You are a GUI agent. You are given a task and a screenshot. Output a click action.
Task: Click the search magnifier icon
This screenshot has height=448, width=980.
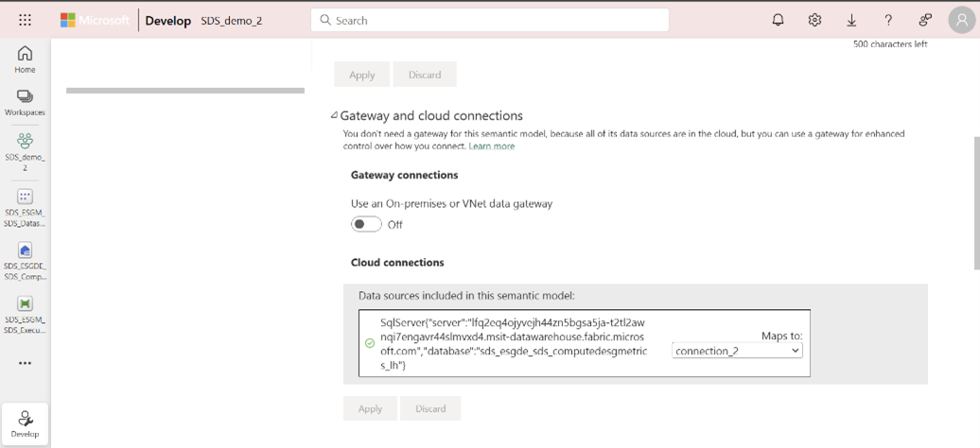325,20
